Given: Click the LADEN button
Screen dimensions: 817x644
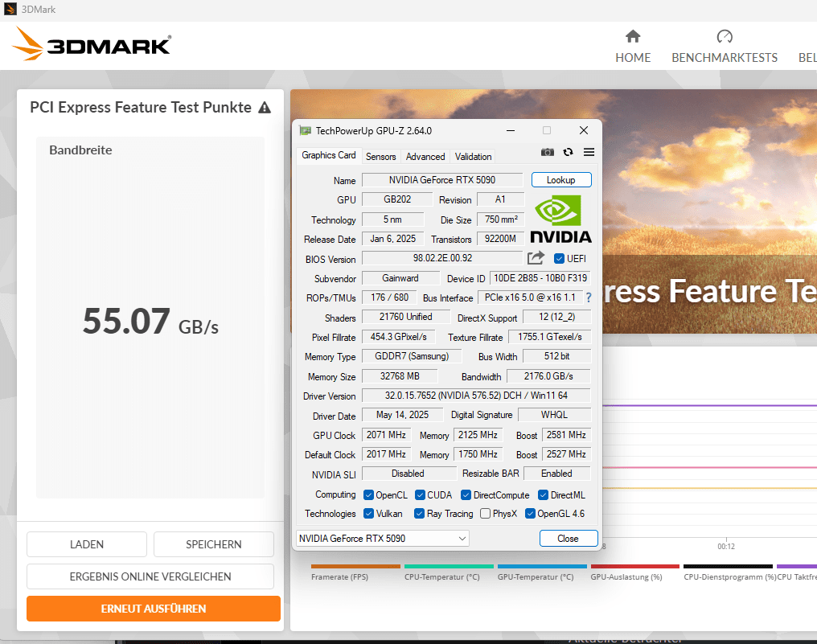Looking at the screenshot, I should 87,544.
